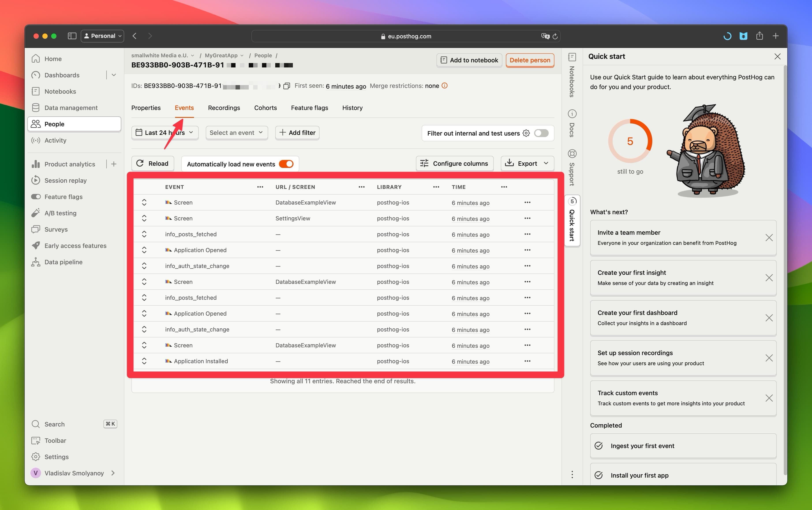Click the Session replay sidebar icon

tap(36, 180)
